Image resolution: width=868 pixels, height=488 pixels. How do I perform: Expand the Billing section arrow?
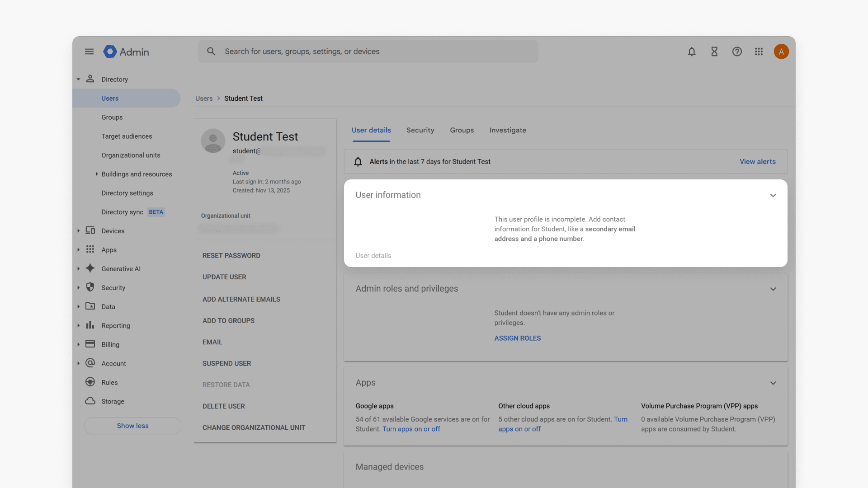78,345
